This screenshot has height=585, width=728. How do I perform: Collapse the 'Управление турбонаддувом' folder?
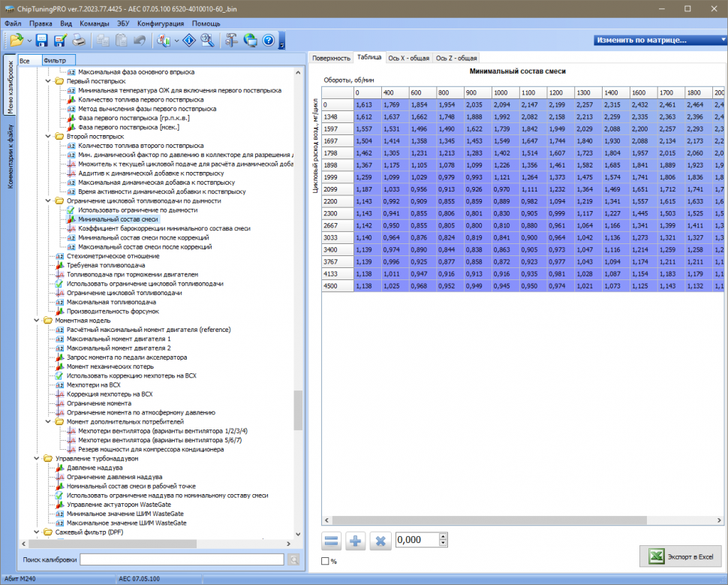(x=38, y=458)
